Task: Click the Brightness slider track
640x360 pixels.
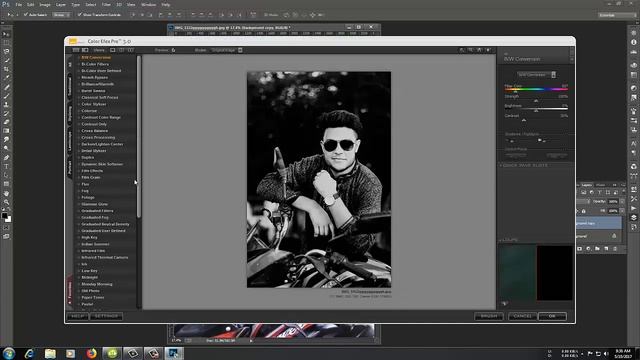Action: 536,109
